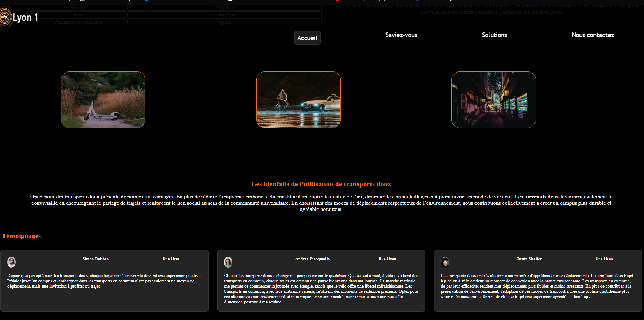Click the electric scooter photo
644x320 pixels.
(x=103, y=100)
